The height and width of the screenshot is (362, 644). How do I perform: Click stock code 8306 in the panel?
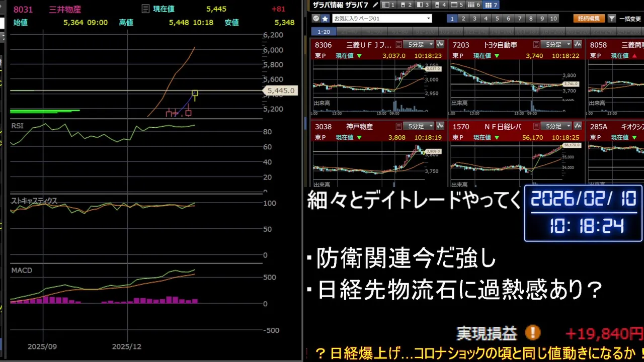(324, 45)
